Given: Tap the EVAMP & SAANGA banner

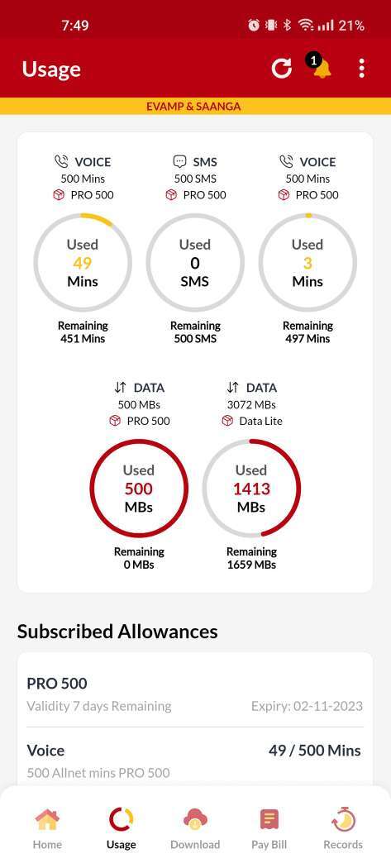Looking at the screenshot, I should (195, 107).
